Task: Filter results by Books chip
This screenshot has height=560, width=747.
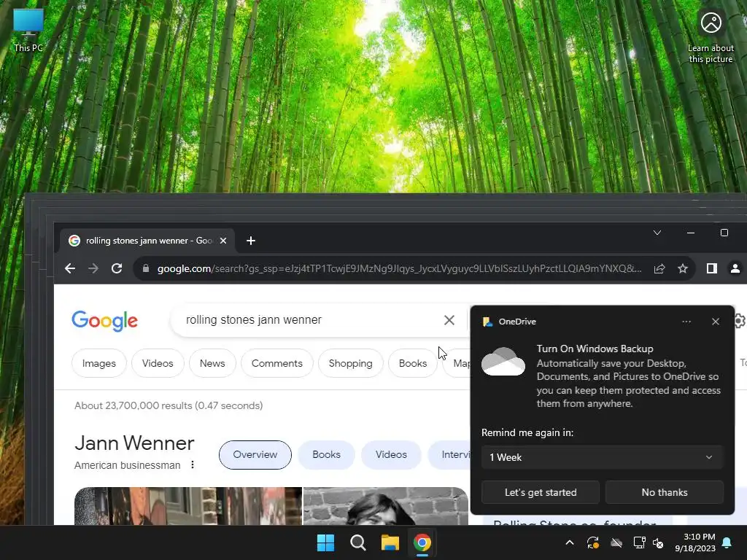Action: pyautogui.click(x=413, y=363)
